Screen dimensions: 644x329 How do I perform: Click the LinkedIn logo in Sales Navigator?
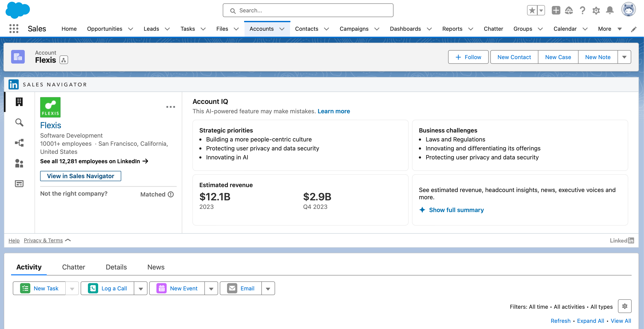click(13, 84)
